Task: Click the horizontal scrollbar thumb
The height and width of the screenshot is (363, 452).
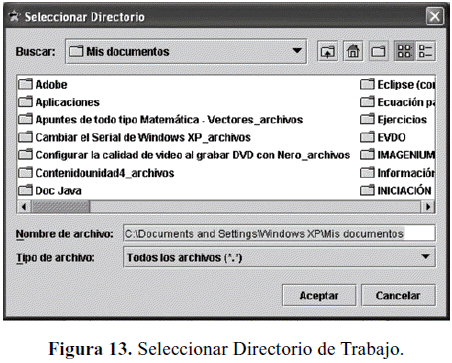Action: click(x=60, y=207)
